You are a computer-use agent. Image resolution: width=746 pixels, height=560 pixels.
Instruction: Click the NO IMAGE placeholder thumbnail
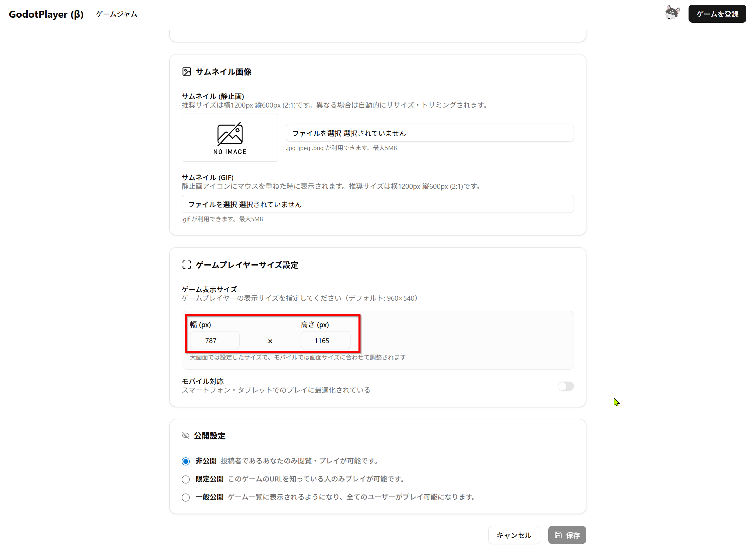click(x=230, y=138)
